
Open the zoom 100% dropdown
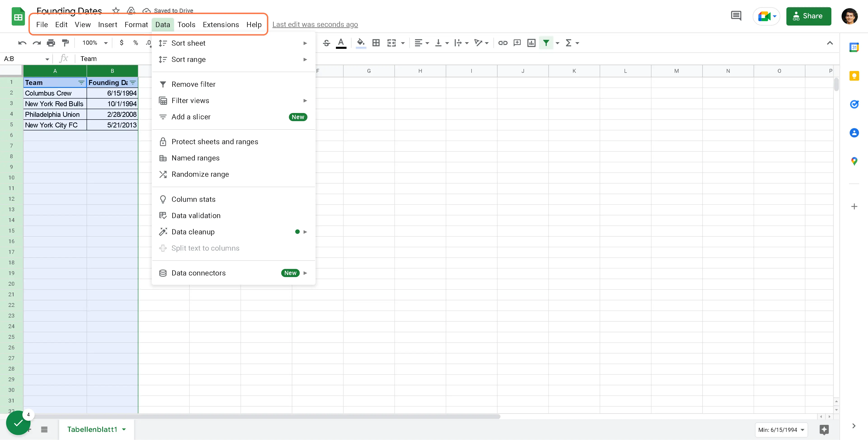(95, 43)
